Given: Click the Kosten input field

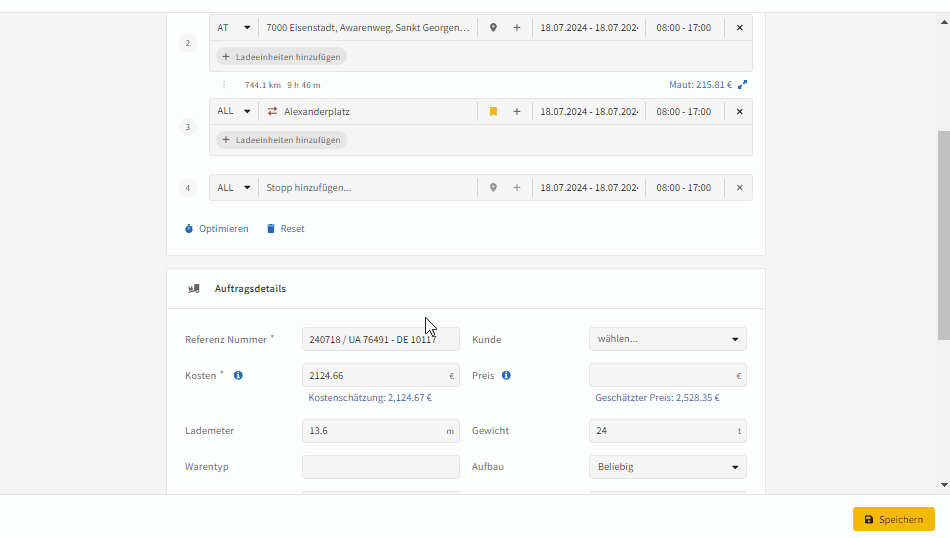Looking at the screenshot, I should (x=380, y=376).
